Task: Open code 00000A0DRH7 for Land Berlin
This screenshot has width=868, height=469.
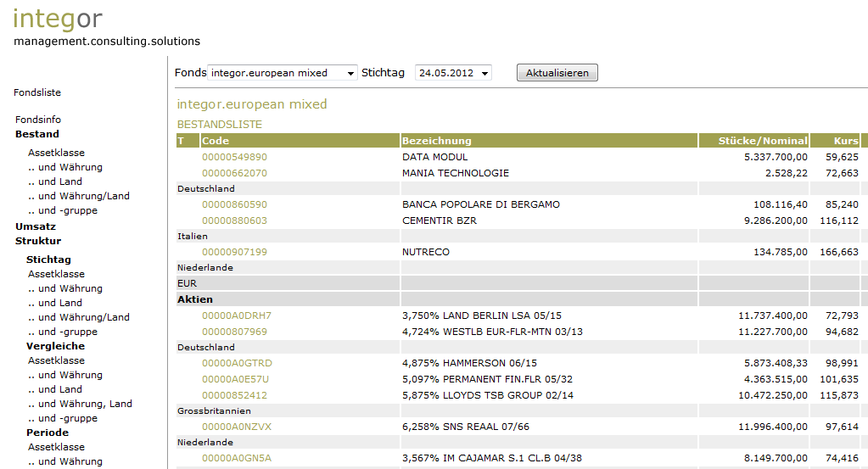Action: (237, 315)
